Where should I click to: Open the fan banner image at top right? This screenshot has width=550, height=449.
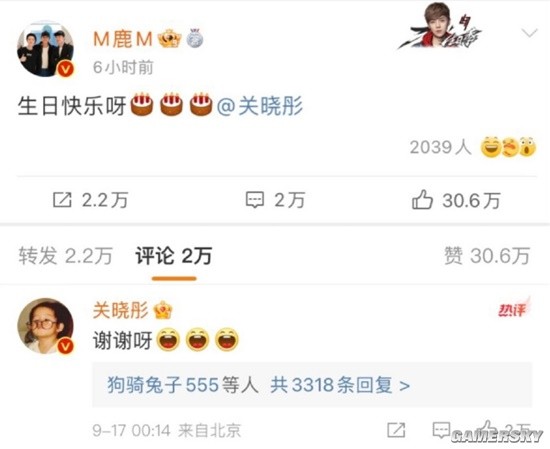[x=440, y=26]
